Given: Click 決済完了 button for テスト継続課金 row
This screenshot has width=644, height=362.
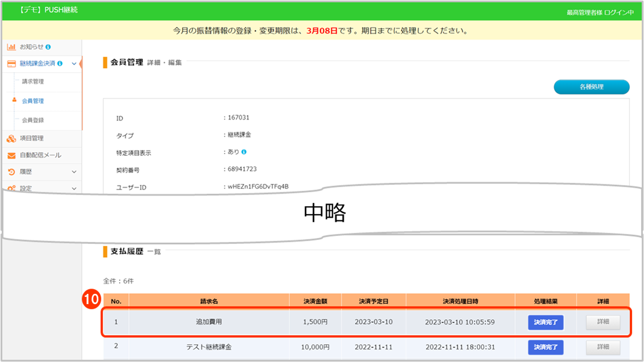Looking at the screenshot, I should [546, 347].
